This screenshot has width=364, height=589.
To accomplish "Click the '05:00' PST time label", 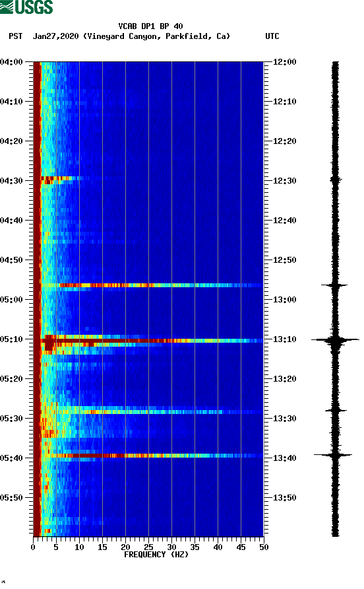I will (x=11, y=300).
